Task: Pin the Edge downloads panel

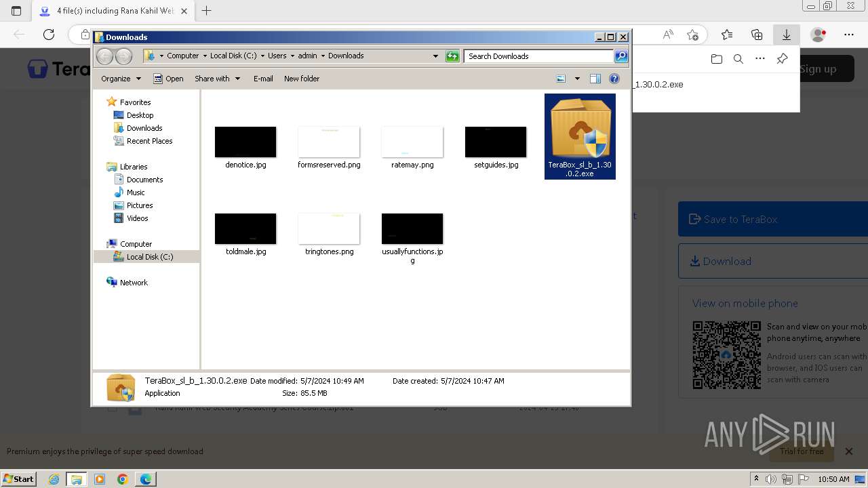Action: [x=782, y=59]
